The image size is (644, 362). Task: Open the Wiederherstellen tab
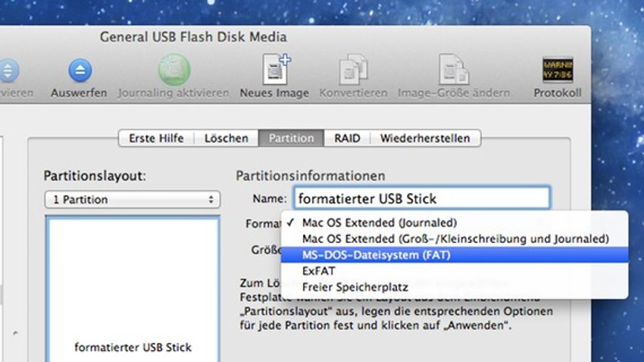click(425, 139)
